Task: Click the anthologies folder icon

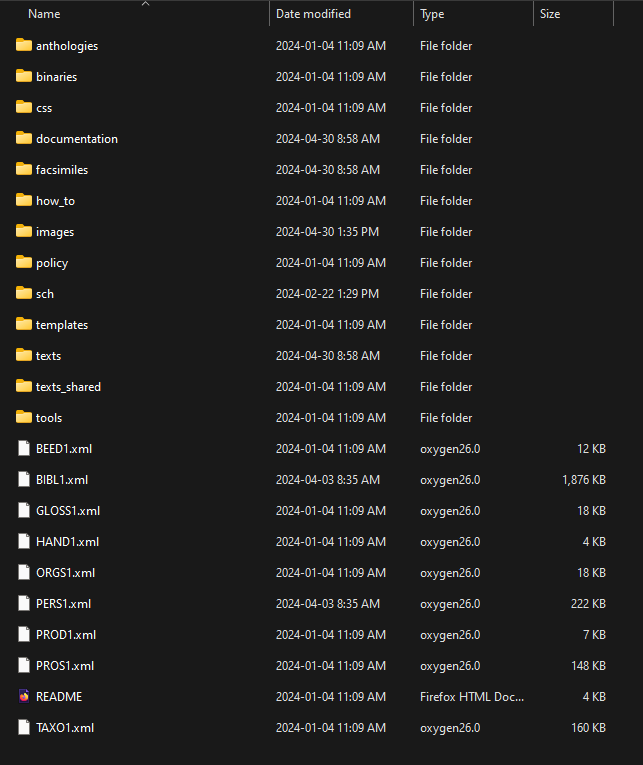Action: click(23, 45)
